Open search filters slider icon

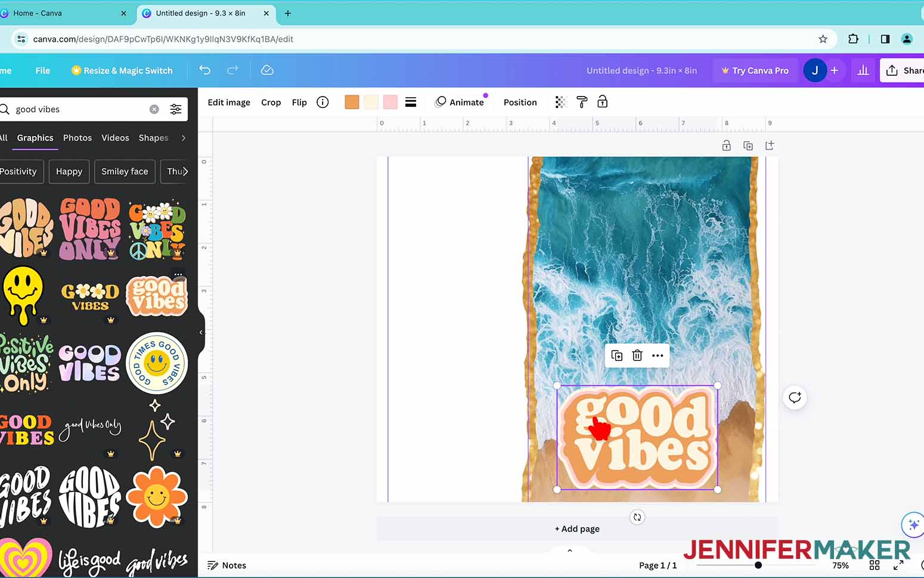coord(176,109)
